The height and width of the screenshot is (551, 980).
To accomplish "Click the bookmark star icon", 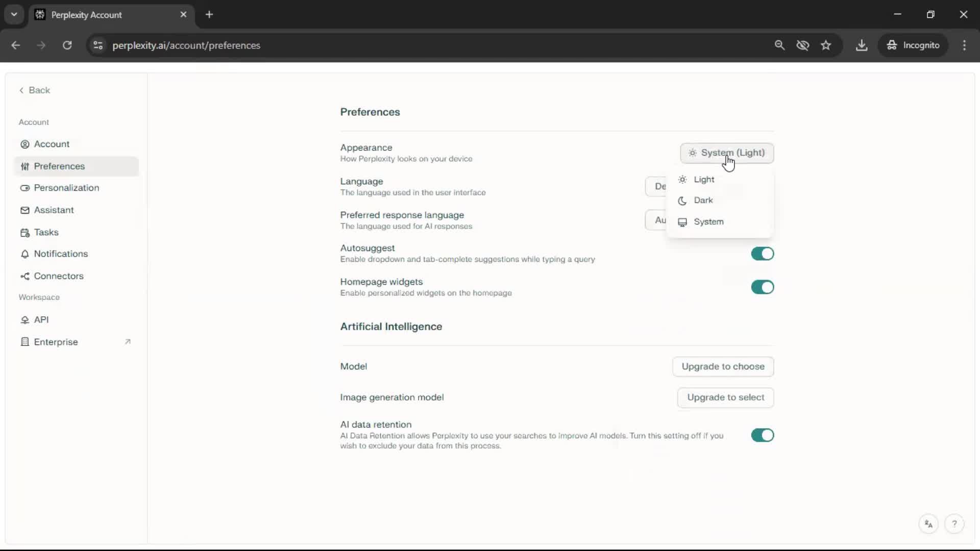I will (x=826, y=45).
